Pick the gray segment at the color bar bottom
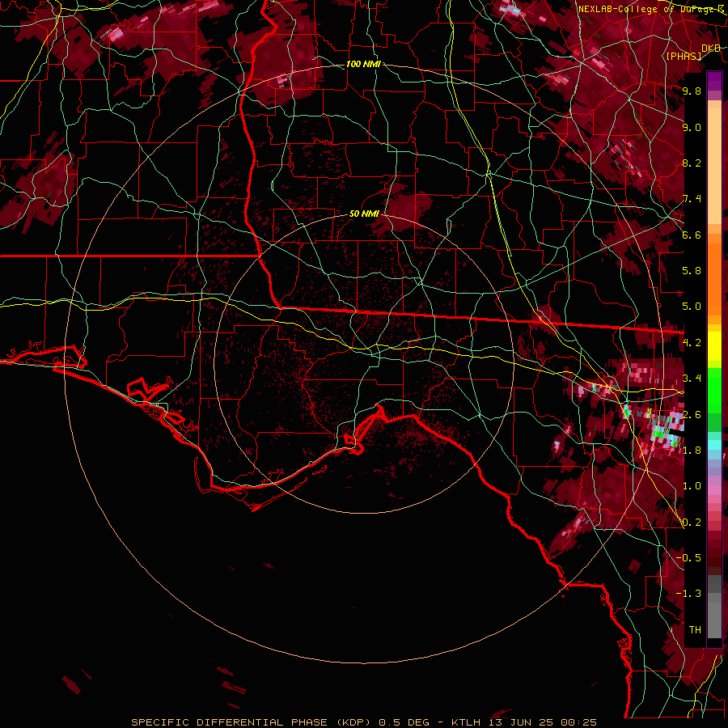Viewport: 728px width, 728px height. (x=714, y=617)
